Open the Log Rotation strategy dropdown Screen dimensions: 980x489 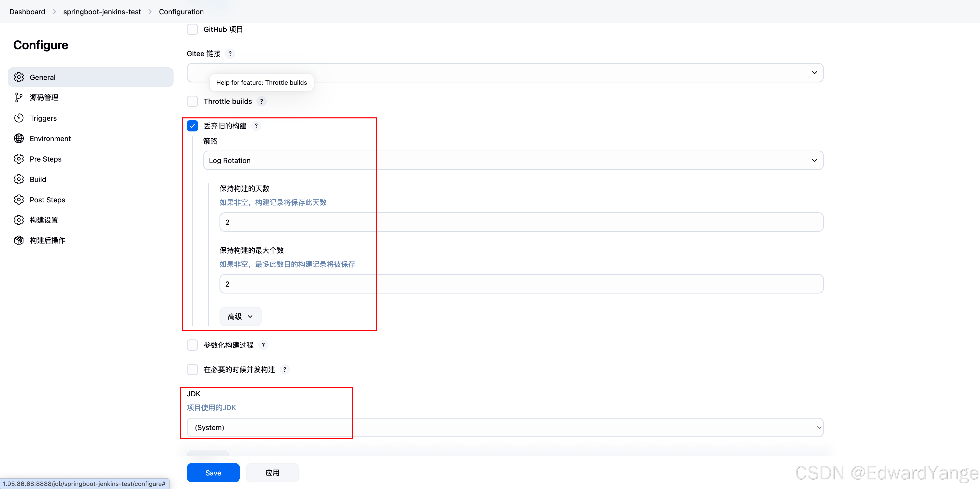tap(513, 160)
